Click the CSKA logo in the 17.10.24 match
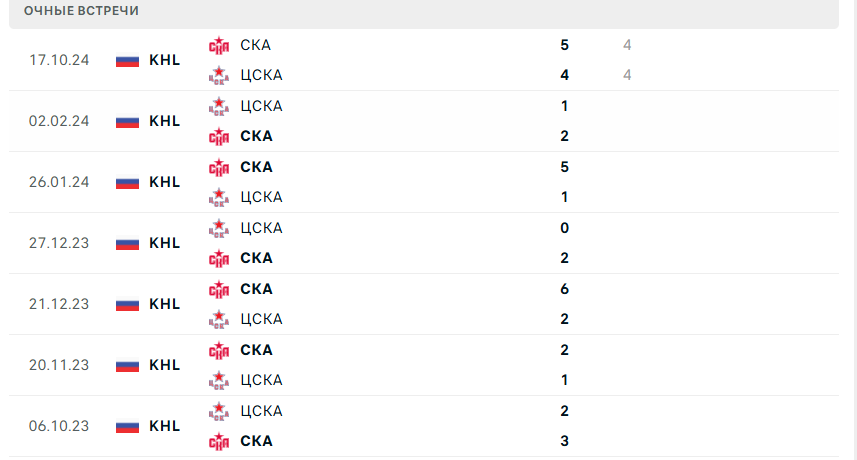 click(x=219, y=75)
